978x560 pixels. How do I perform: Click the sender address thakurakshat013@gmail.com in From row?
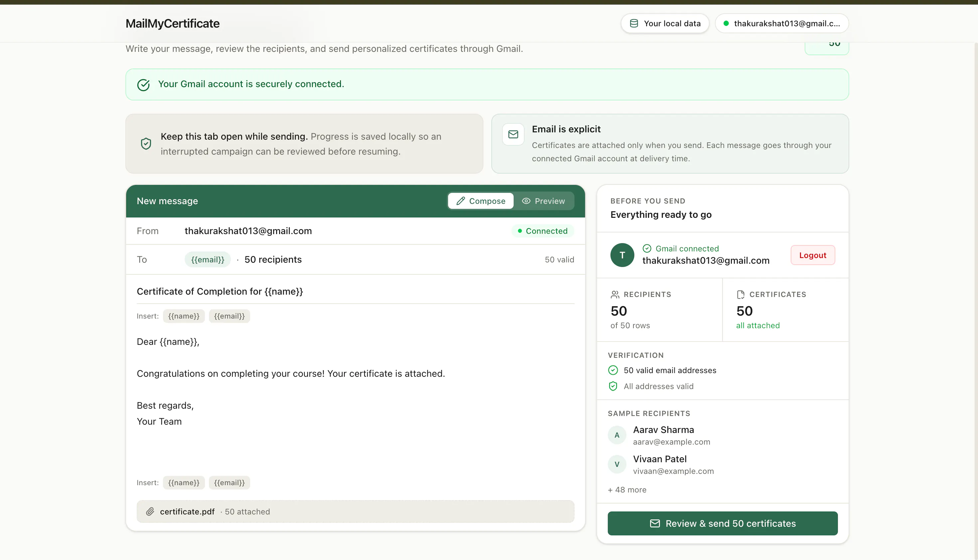[x=248, y=231]
